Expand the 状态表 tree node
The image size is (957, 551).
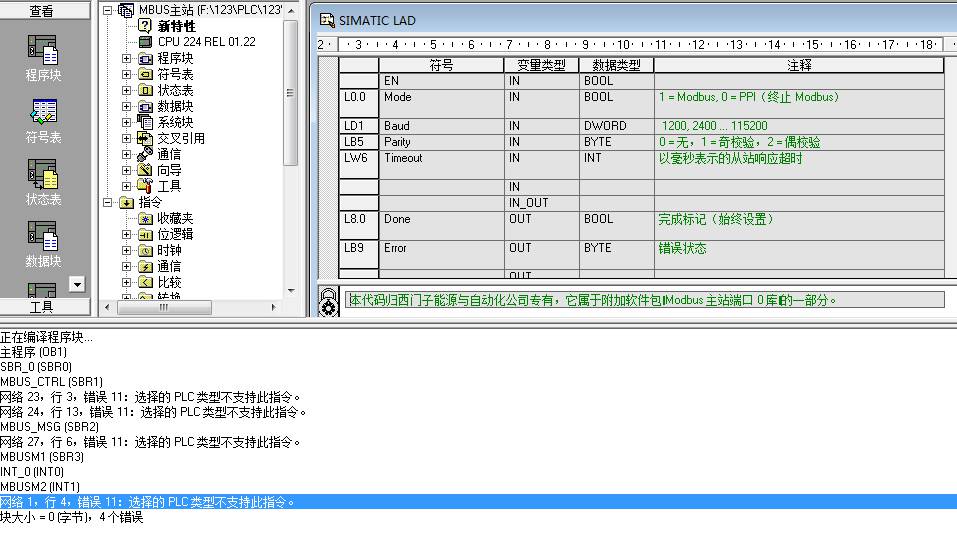[x=126, y=90]
